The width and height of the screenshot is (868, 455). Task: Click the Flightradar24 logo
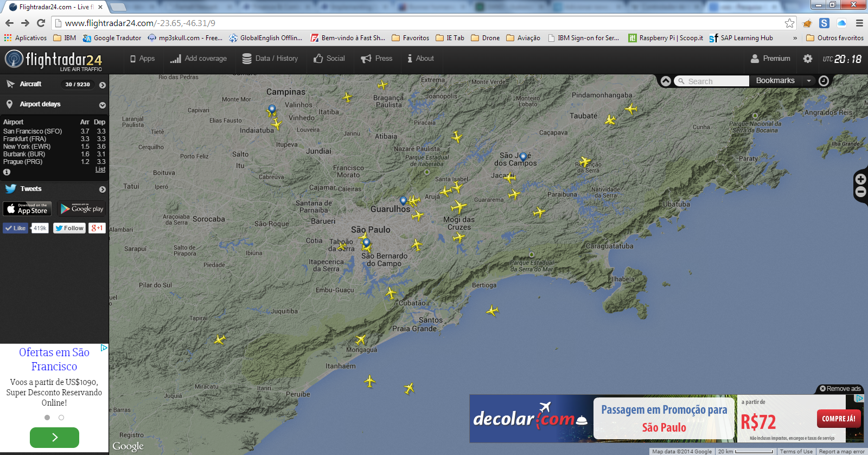pyautogui.click(x=53, y=60)
